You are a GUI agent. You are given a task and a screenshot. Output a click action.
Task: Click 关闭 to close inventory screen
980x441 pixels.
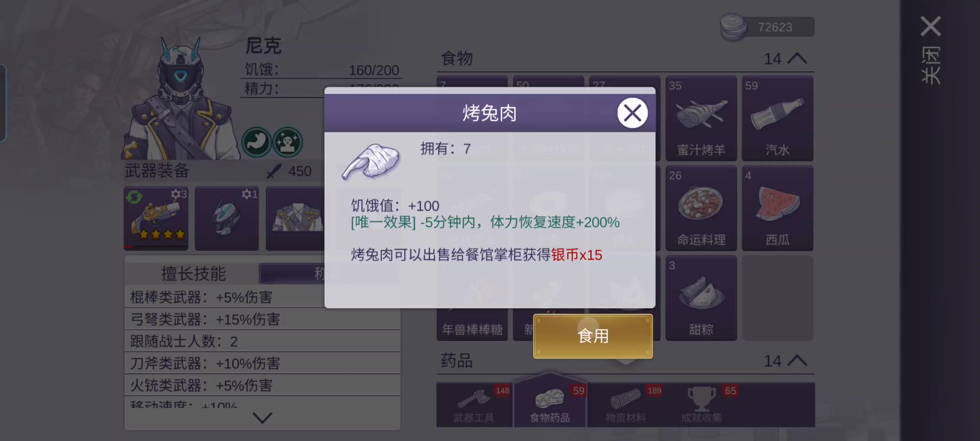[931, 50]
